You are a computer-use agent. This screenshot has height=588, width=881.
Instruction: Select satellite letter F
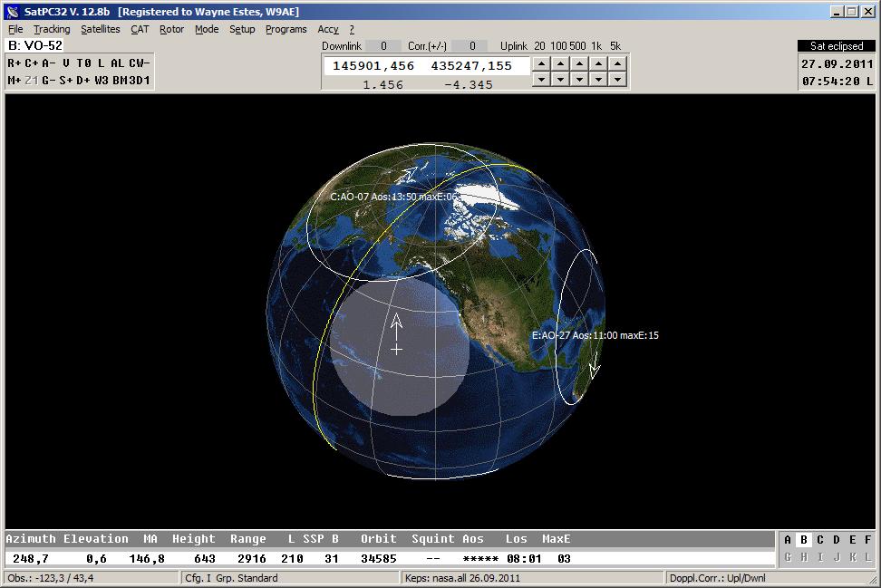[x=867, y=540]
